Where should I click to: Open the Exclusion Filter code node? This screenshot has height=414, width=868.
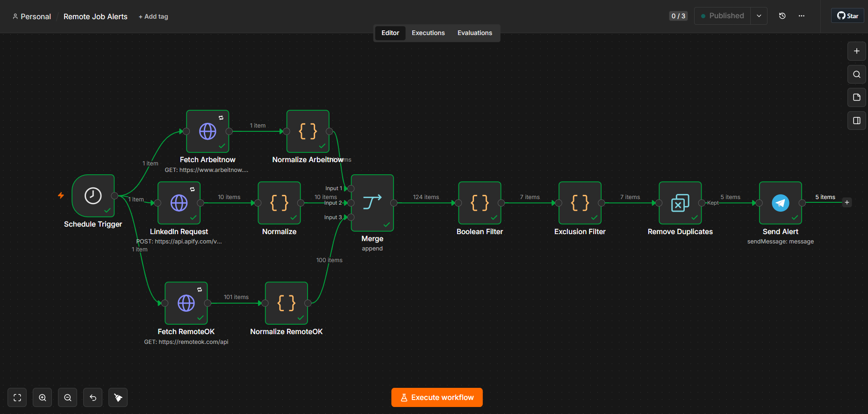(x=580, y=203)
